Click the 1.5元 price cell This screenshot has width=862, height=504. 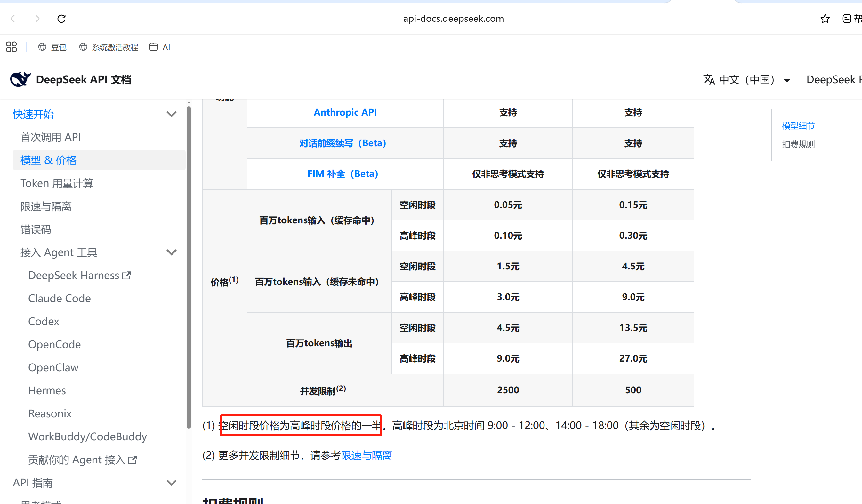click(x=508, y=266)
